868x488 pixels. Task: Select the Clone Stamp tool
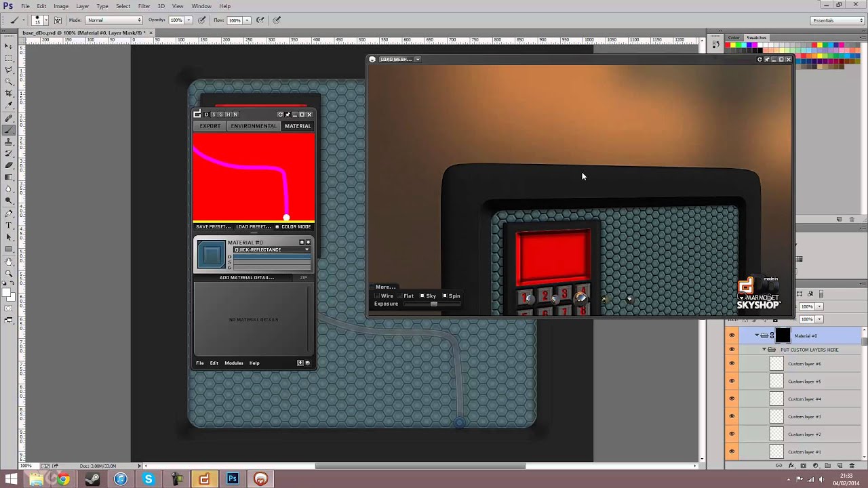[x=8, y=142]
